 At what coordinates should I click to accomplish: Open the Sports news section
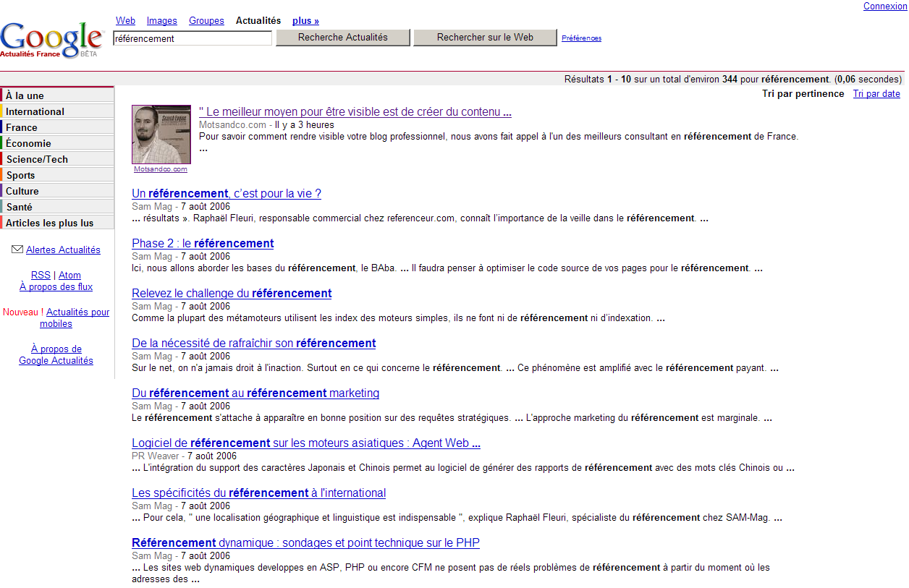[57, 175]
